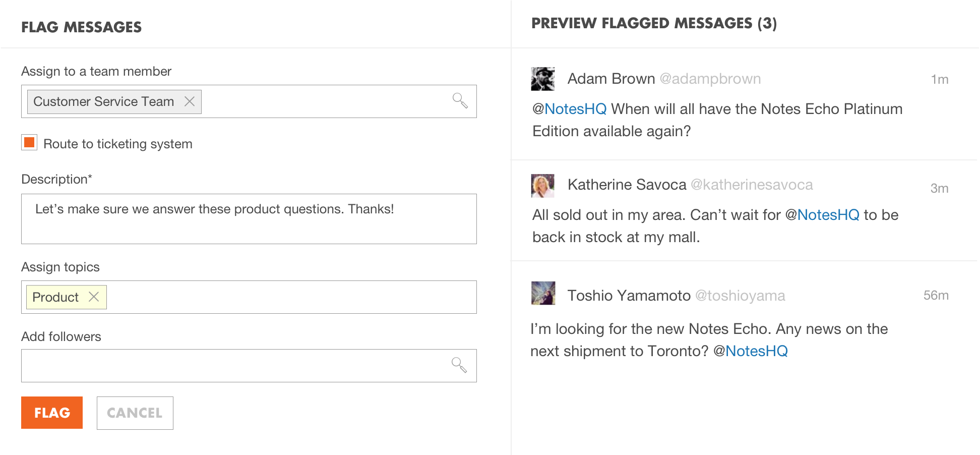The image size is (980, 455).
Task: Toggle Route to ticketing system checkbox
Action: point(29,142)
